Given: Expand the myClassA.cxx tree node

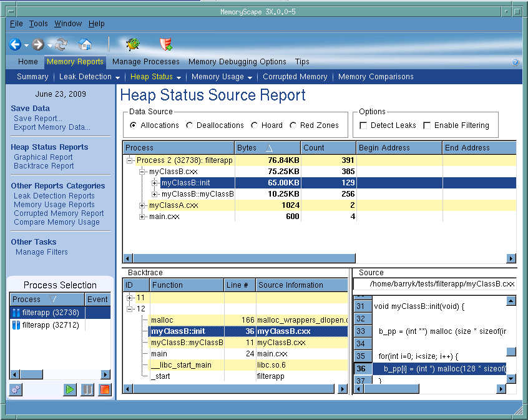Looking at the screenshot, I should 143,205.
